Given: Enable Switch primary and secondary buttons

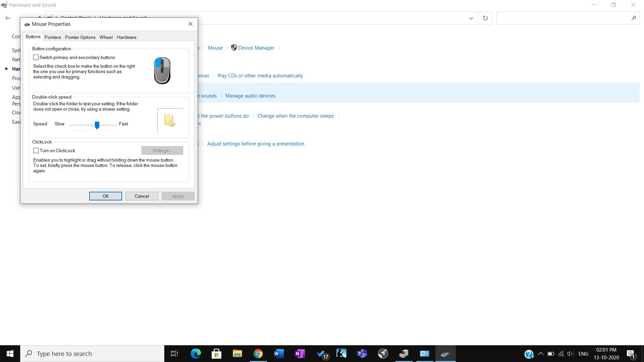Looking at the screenshot, I should (x=36, y=57).
